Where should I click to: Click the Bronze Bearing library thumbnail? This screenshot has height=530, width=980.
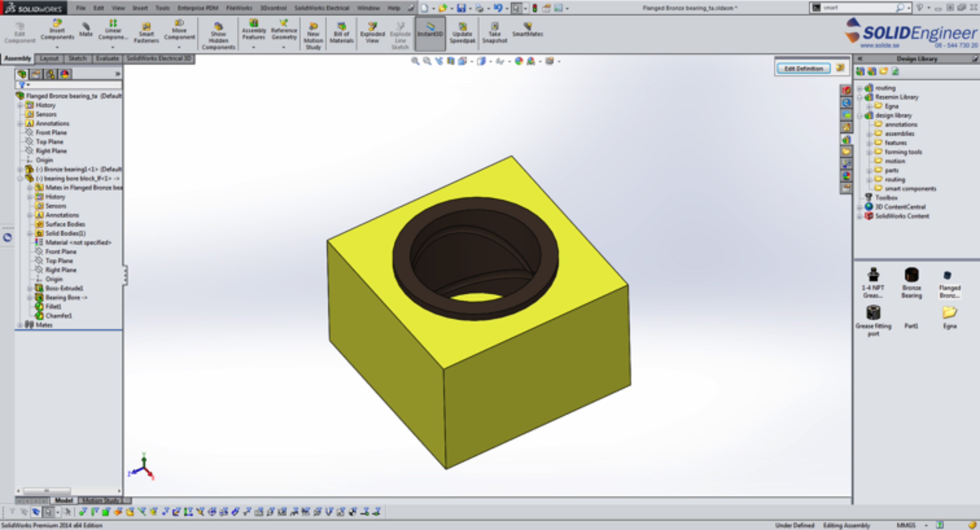[911, 275]
